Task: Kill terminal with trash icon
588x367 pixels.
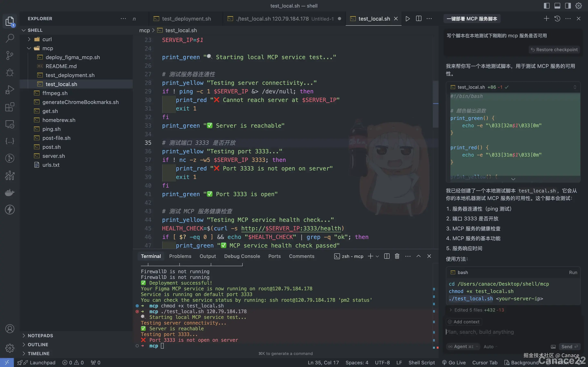Action: (x=397, y=256)
